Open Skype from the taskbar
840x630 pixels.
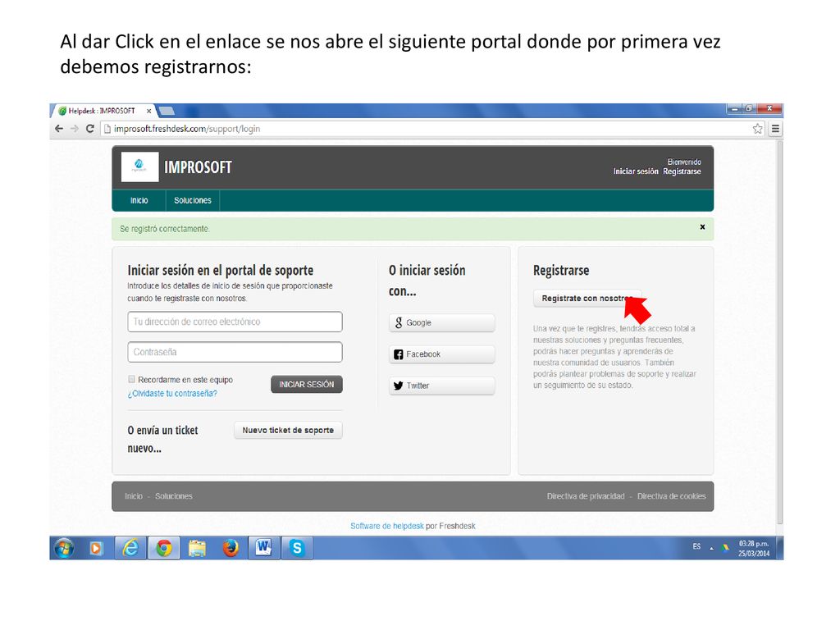(x=297, y=548)
